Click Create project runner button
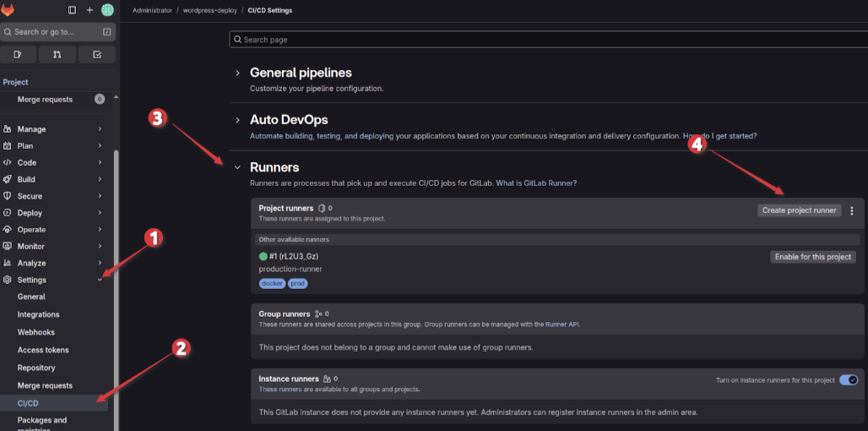This screenshot has width=868, height=431. (x=800, y=210)
